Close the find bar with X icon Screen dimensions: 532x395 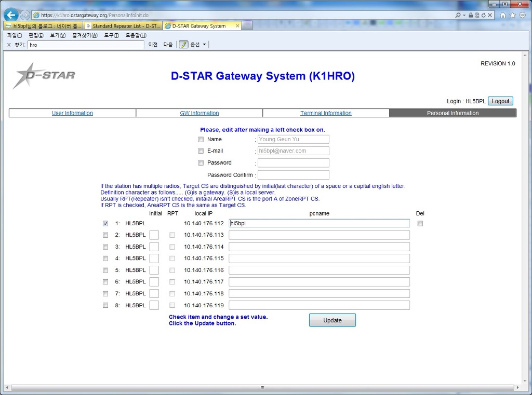(9, 45)
